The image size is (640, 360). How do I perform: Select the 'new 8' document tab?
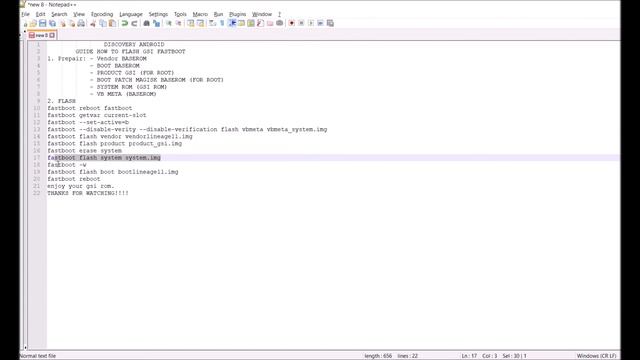click(x=41, y=36)
